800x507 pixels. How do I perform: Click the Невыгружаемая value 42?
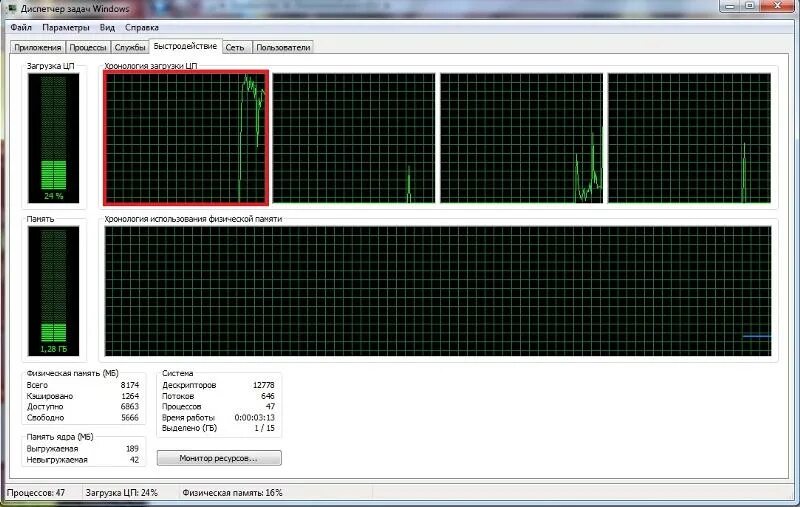(134, 460)
